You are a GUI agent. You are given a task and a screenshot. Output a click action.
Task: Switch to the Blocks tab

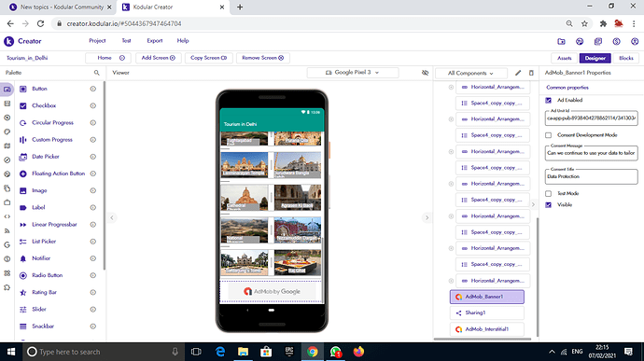(626, 58)
